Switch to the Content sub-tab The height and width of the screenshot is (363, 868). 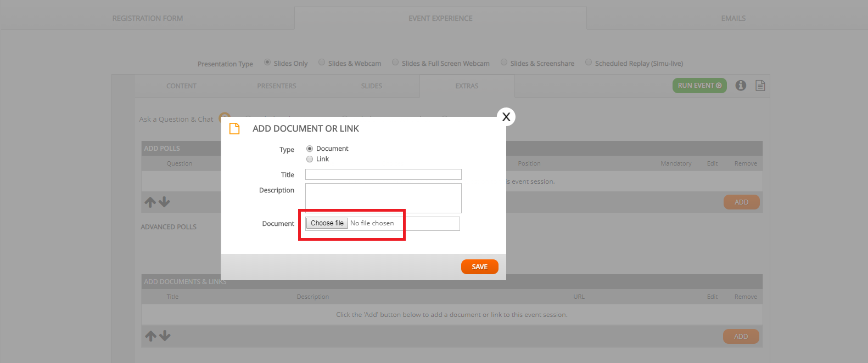182,86
